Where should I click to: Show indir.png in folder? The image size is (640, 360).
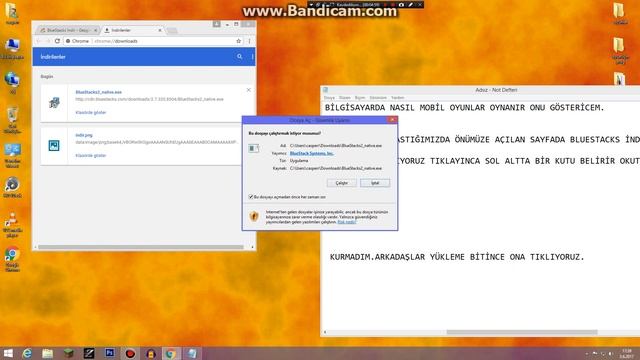[91, 155]
